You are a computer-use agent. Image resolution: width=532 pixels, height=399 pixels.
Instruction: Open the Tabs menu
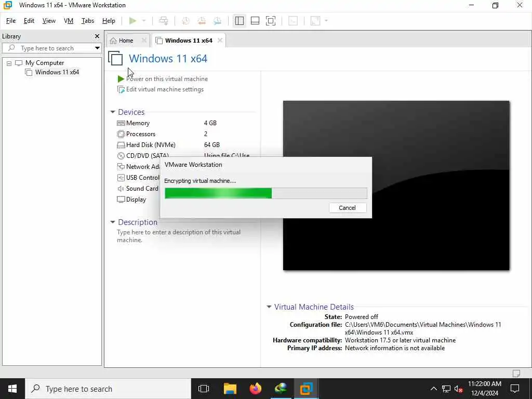tap(87, 21)
